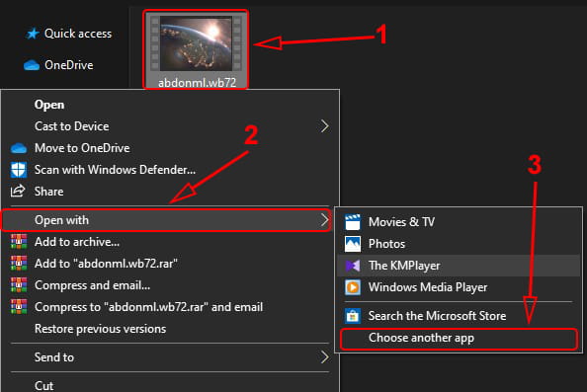Click WinRAR icon beside Compress to rar and email
Image resolution: width=587 pixels, height=392 pixels.
click(19, 307)
